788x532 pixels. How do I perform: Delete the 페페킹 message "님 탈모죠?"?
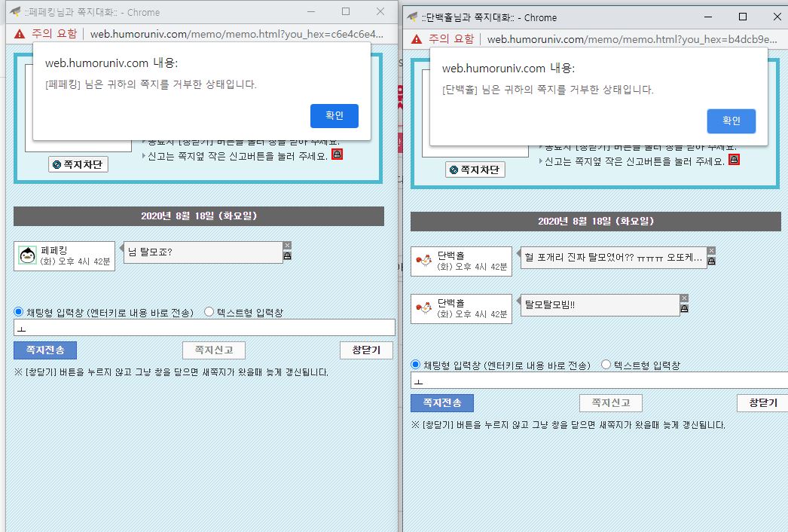[287, 246]
